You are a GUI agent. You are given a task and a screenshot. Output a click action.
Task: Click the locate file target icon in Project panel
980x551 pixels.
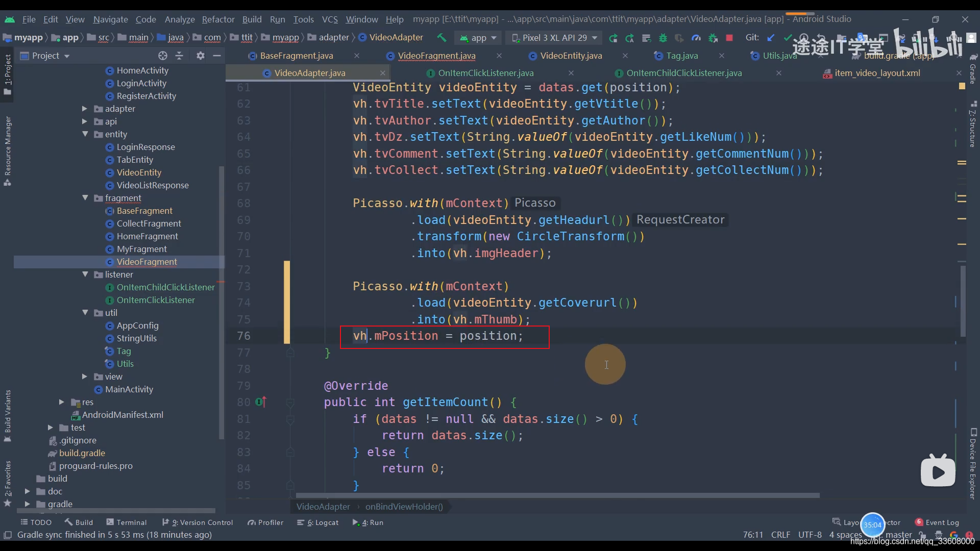pyautogui.click(x=163, y=56)
